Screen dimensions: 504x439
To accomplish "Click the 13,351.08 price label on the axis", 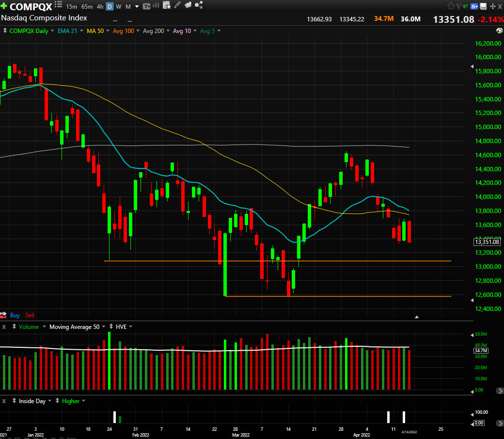I will pos(487,242).
